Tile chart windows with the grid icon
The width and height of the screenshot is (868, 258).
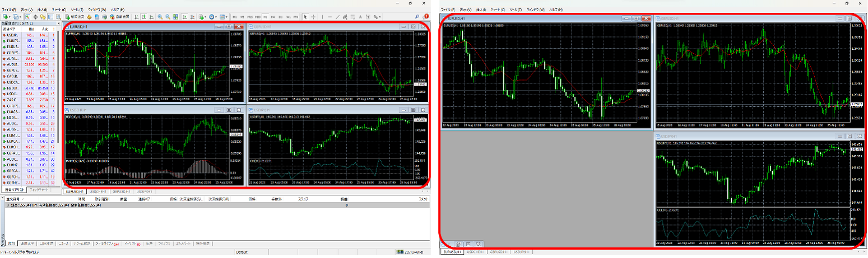pos(175,17)
